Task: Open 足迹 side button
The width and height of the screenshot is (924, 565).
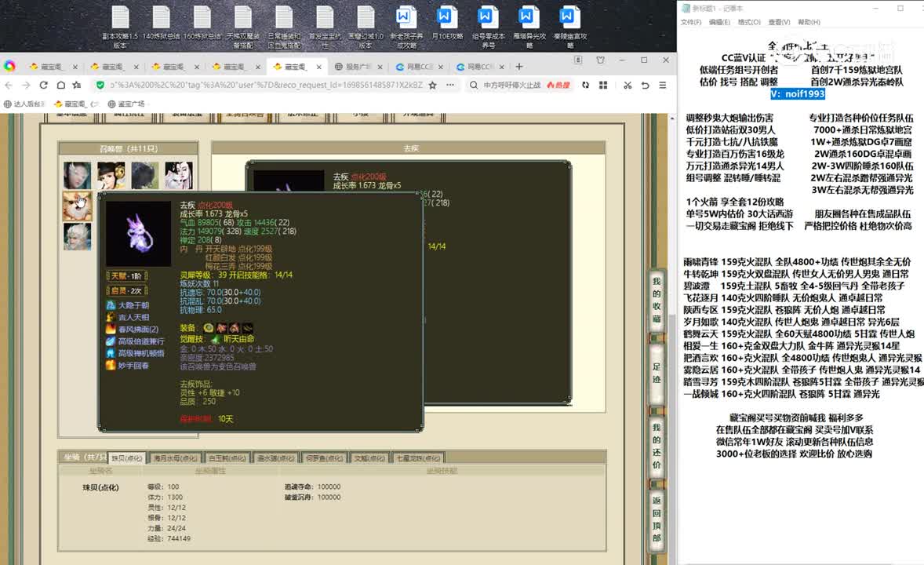Action: [x=657, y=374]
